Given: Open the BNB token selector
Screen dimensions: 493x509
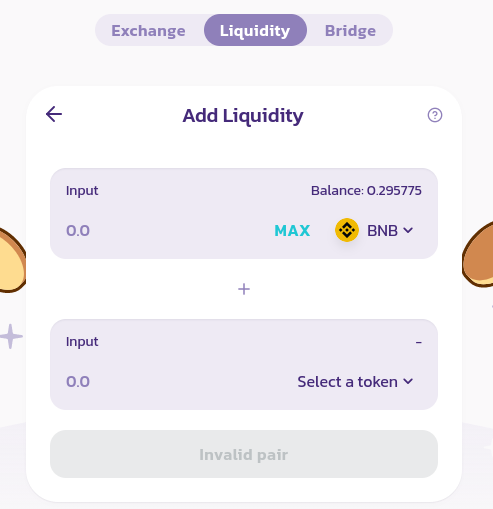Looking at the screenshot, I should click(374, 230).
